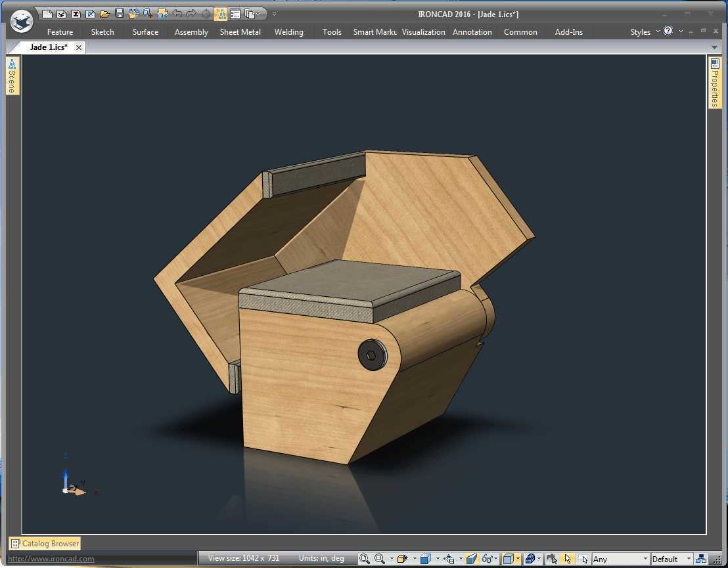728x568 pixels.
Task: Expand the document tab list arrow
Action: pyautogui.click(x=714, y=47)
